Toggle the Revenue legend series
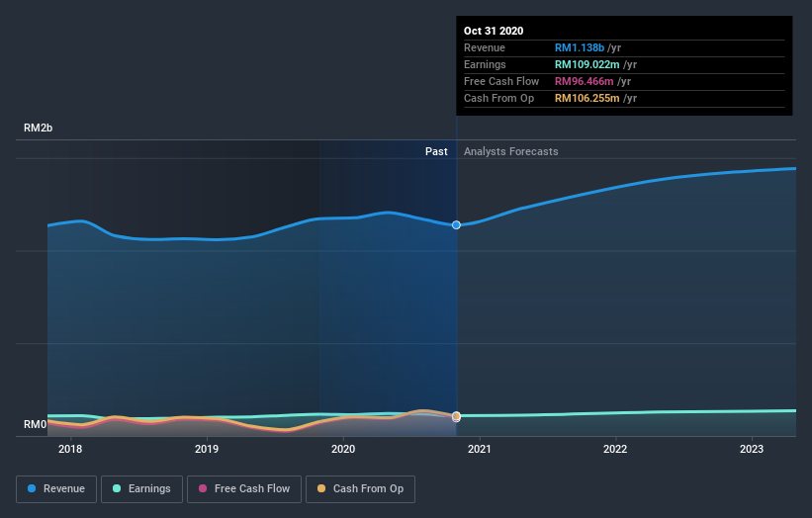The image size is (812, 518). 56,489
